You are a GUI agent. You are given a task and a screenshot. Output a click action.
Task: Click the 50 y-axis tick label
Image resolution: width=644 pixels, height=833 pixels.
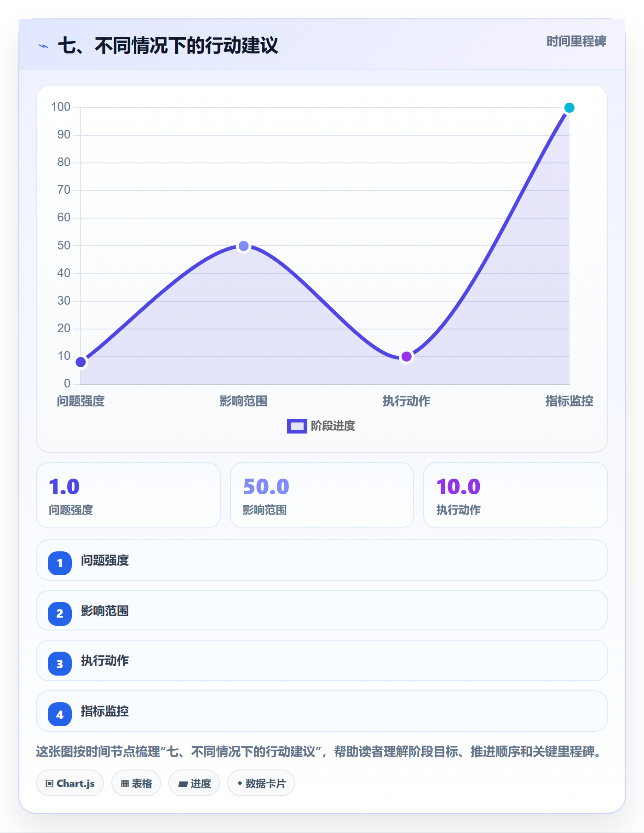64,245
